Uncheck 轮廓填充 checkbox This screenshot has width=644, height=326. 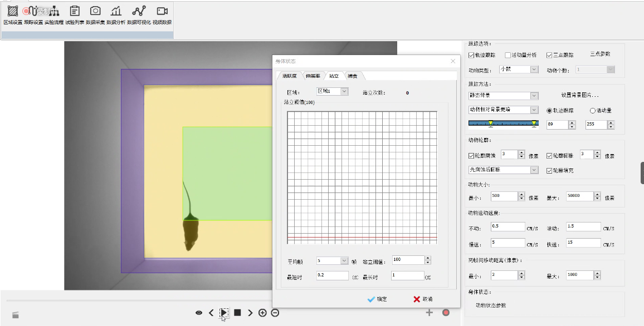click(x=550, y=170)
